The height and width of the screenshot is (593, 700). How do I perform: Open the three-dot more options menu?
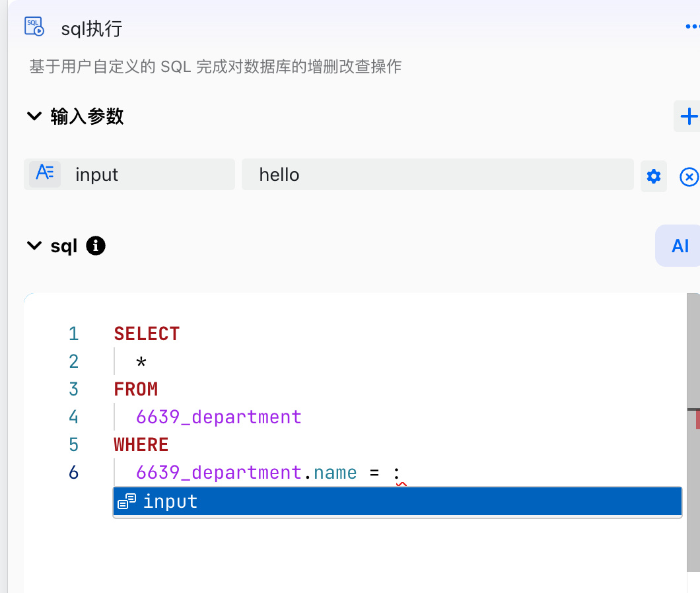(x=693, y=27)
